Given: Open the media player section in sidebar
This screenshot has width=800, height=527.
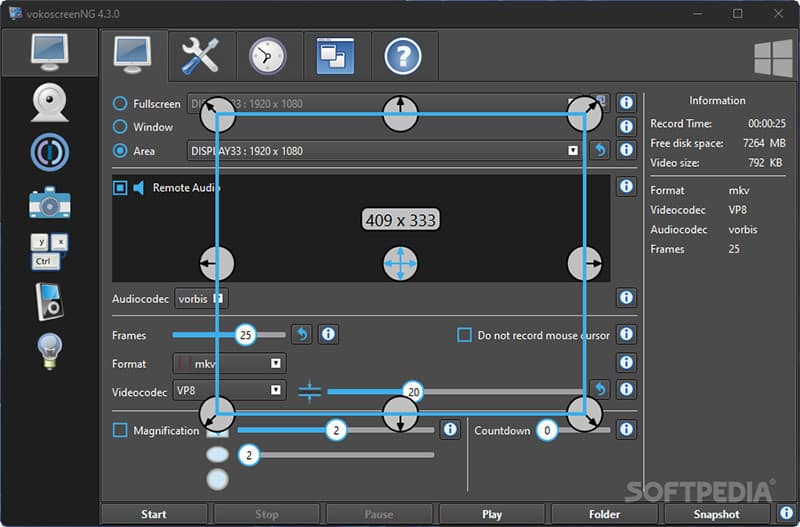Looking at the screenshot, I should click(49, 300).
